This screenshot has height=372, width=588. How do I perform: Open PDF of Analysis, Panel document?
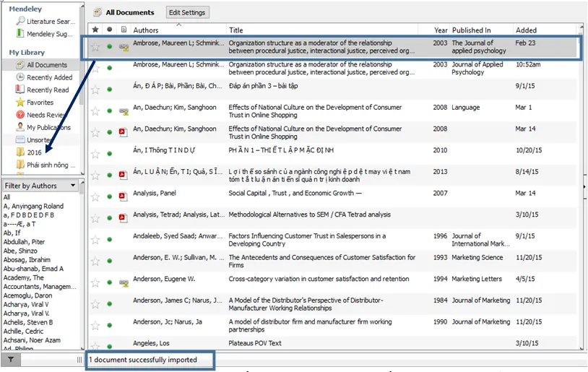click(x=123, y=196)
